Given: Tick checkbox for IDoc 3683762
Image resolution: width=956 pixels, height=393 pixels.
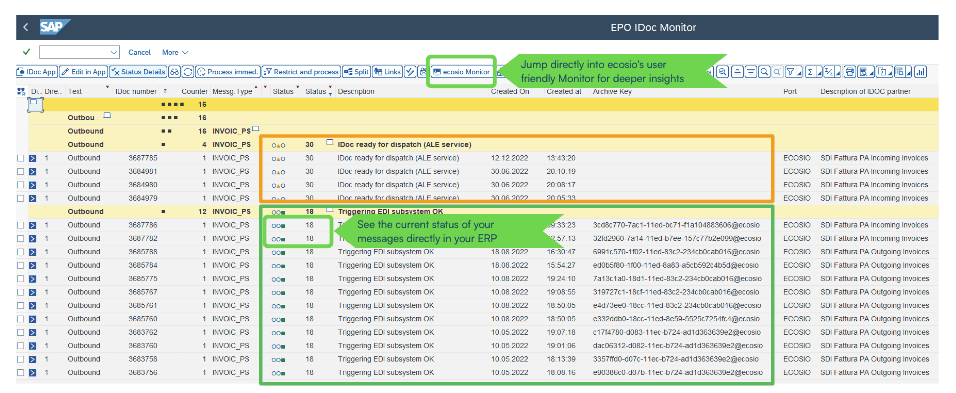Looking at the screenshot, I should [21, 333].
